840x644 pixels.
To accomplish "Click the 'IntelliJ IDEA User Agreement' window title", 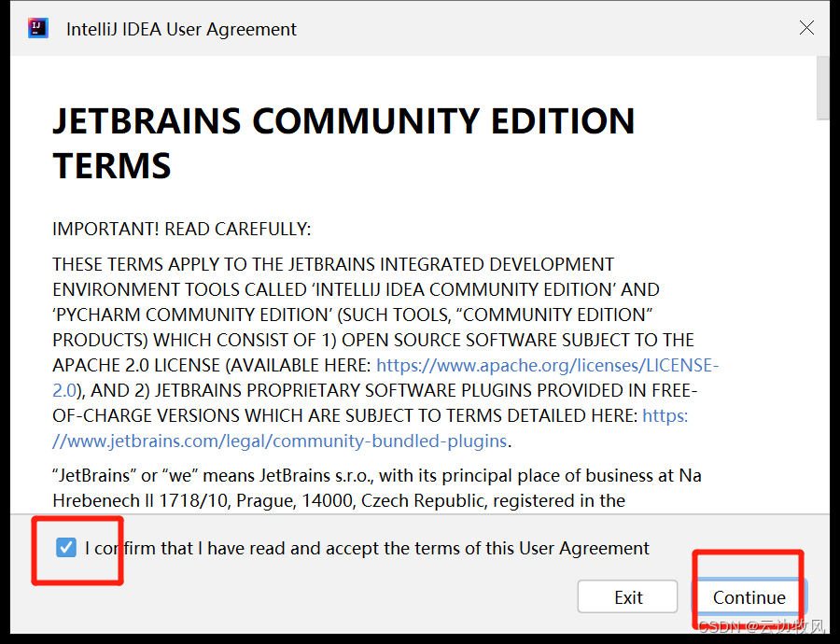I will click(181, 29).
